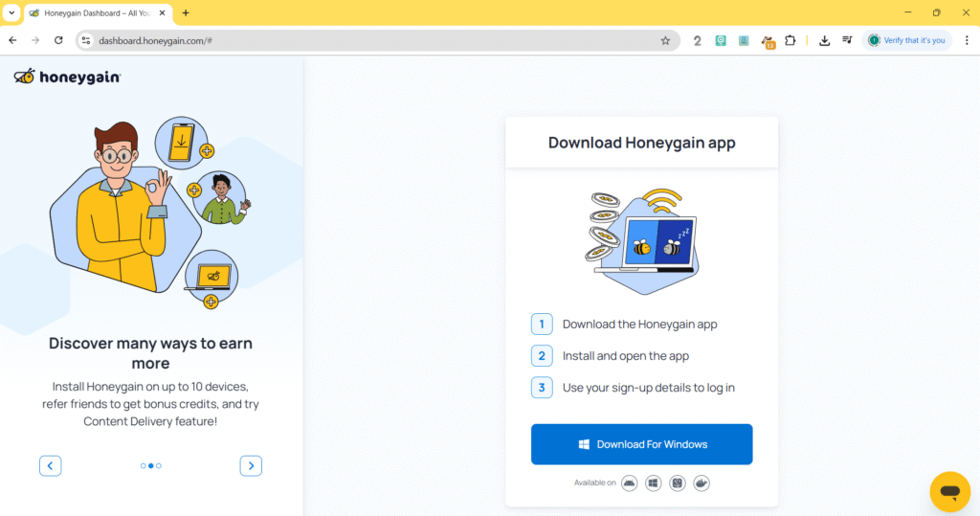Viewport: 980px width, 516px height.
Task: Minimize the browser window
Action: pyautogui.click(x=907, y=12)
